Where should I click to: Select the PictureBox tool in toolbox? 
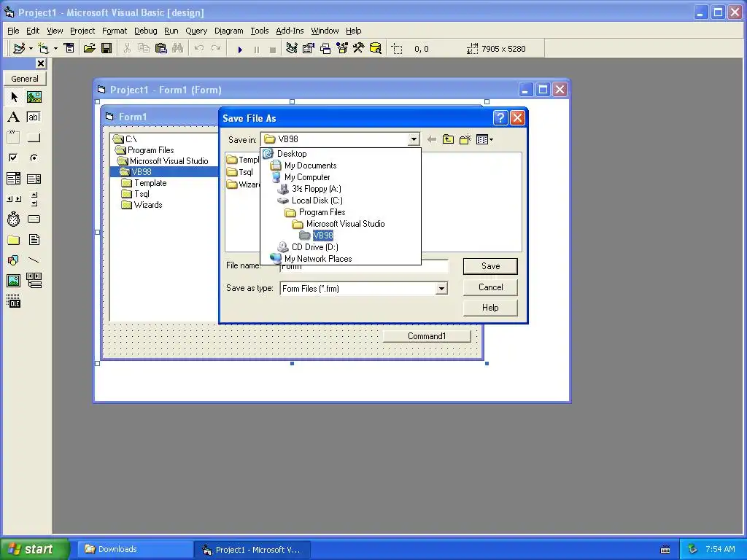coord(34,97)
